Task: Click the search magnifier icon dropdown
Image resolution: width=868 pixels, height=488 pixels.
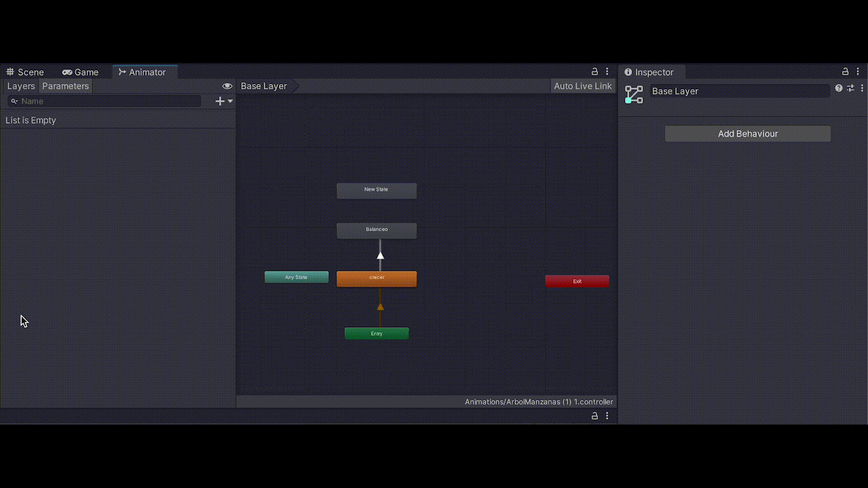Action: (x=14, y=101)
